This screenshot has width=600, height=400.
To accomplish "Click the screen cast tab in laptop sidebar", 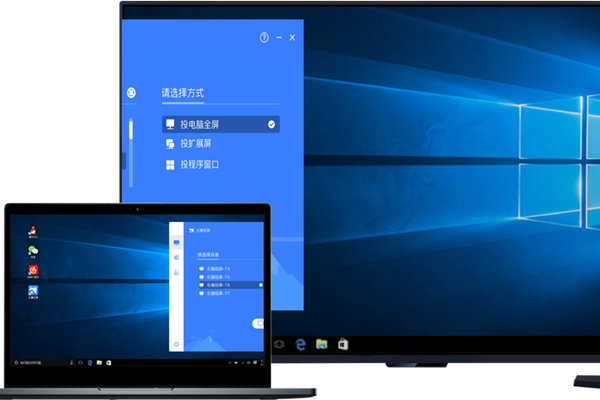I will pyautogui.click(x=176, y=242).
